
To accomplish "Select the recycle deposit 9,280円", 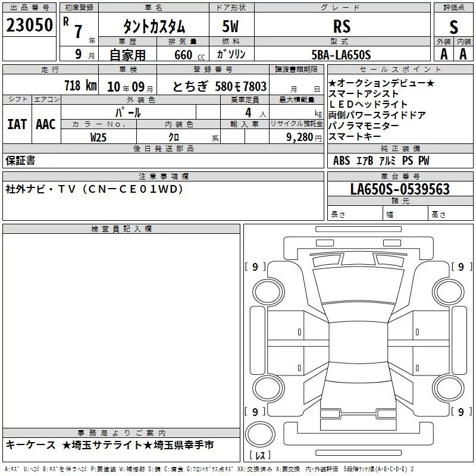I will point(304,137).
